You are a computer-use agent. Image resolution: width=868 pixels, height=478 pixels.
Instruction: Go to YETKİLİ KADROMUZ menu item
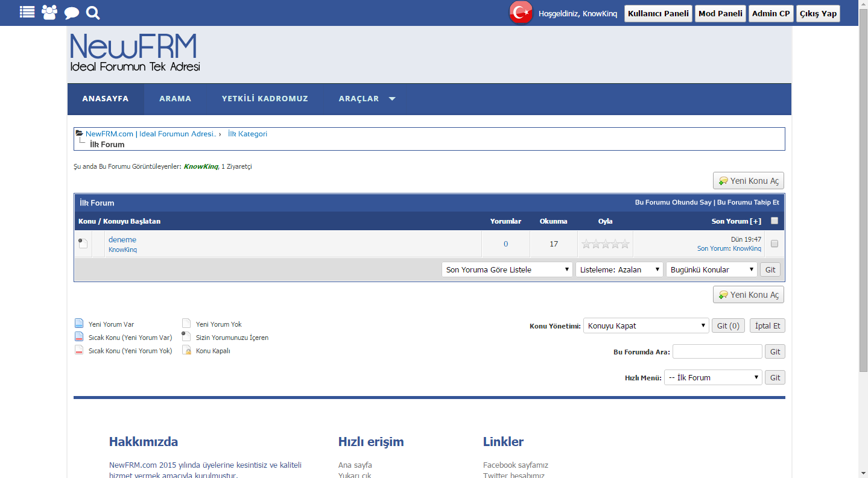(x=265, y=99)
